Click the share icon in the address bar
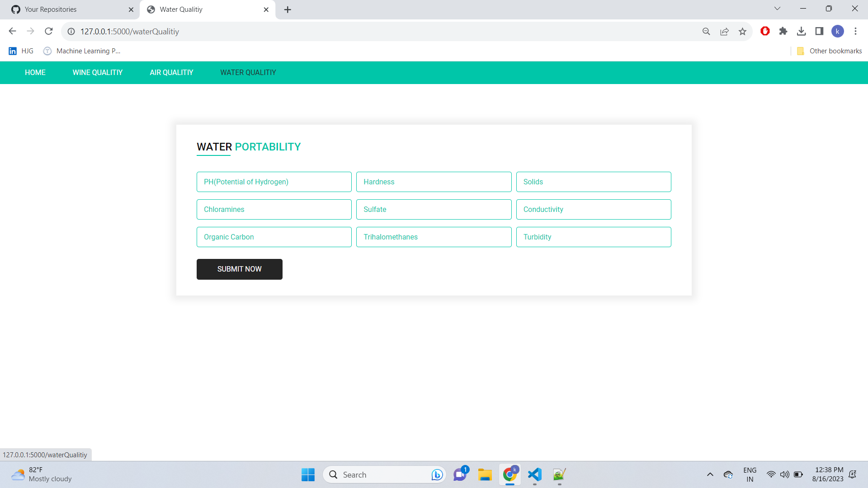Screen dimensions: 868x488 pyautogui.click(x=725, y=31)
